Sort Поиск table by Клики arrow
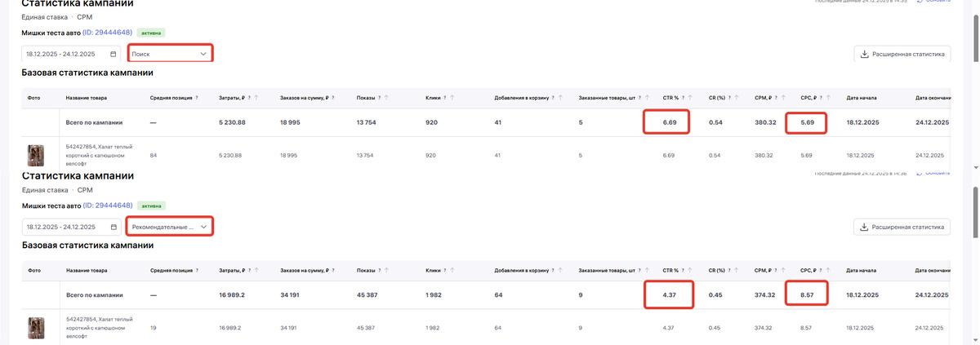The image size is (980, 345). coord(454,97)
